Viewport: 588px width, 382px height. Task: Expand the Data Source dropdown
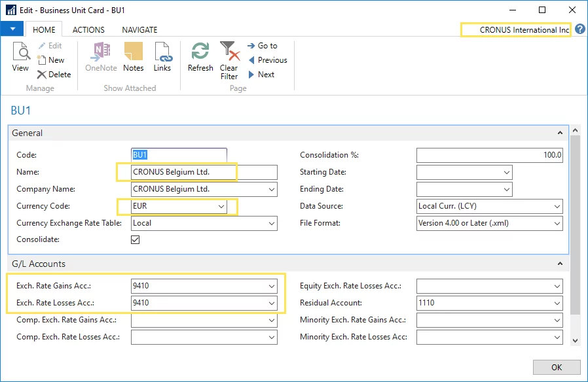557,206
